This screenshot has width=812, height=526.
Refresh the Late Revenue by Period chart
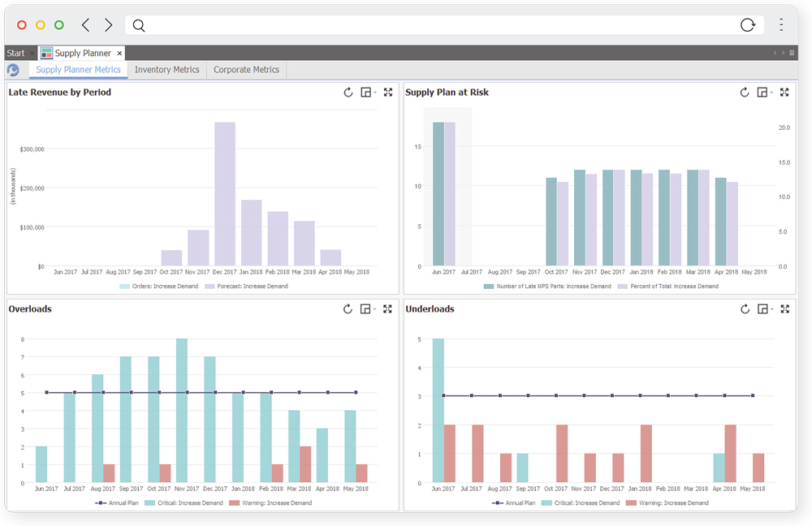pyautogui.click(x=348, y=93)
